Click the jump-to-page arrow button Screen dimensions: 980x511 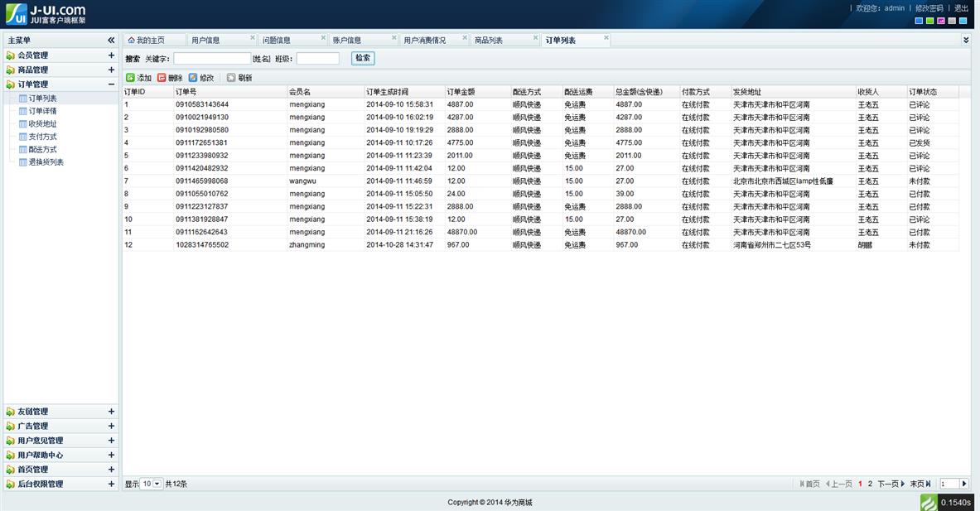click(x=964, y=484)
